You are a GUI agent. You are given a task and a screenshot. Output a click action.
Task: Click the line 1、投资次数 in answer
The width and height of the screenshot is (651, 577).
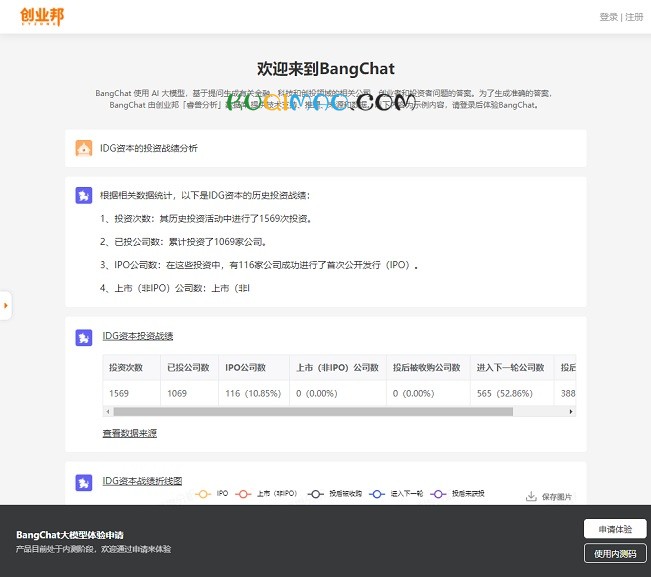206,218
